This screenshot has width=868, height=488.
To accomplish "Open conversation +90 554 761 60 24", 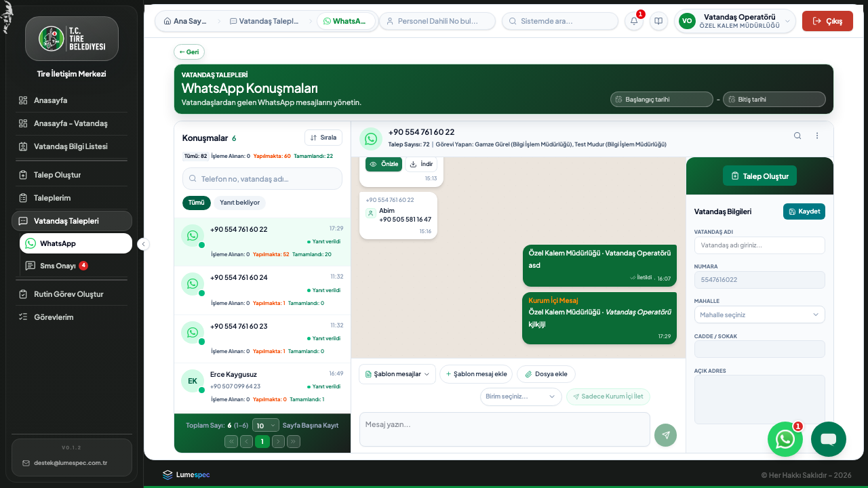I will [262, 290].
